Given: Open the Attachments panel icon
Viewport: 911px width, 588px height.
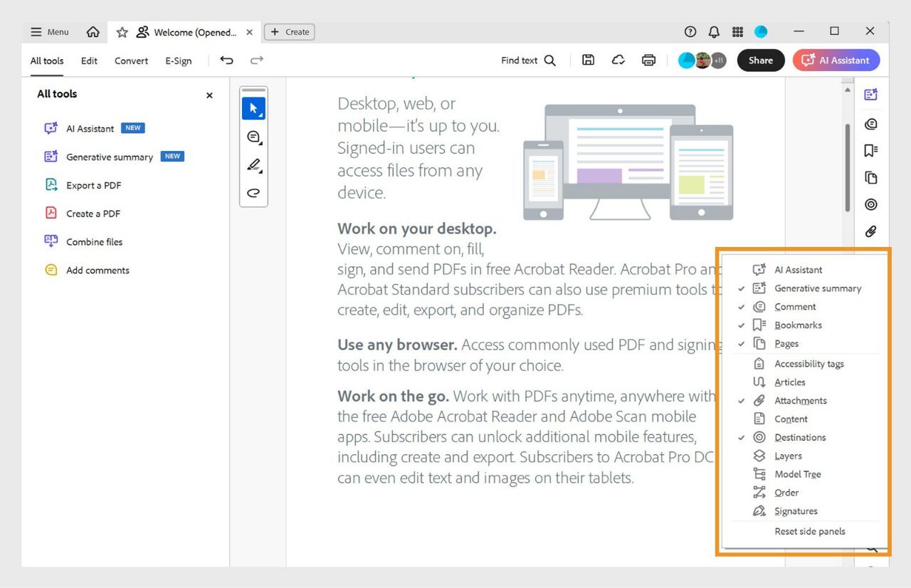Looking at the screenshot, I should [870, 231].
